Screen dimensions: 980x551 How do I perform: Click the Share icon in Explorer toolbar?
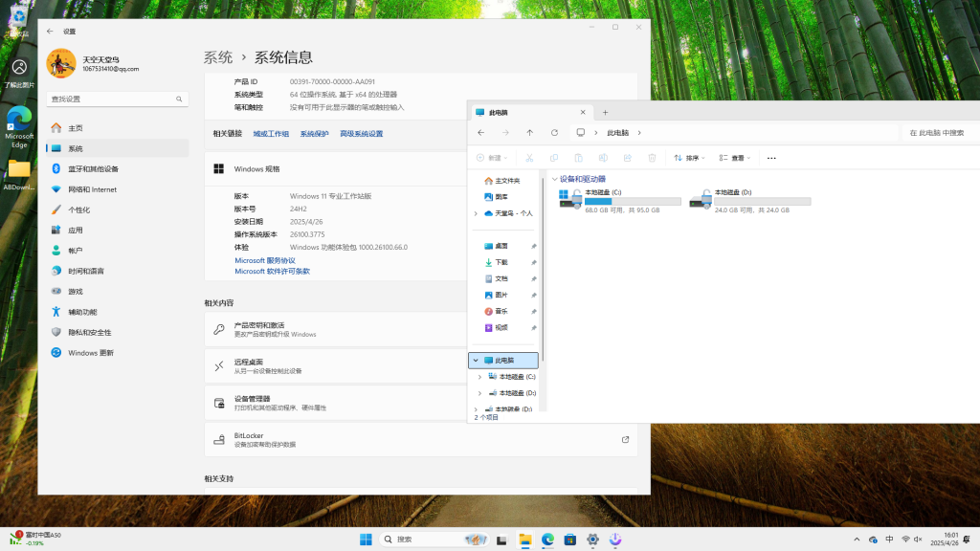[x=627, y=158]
